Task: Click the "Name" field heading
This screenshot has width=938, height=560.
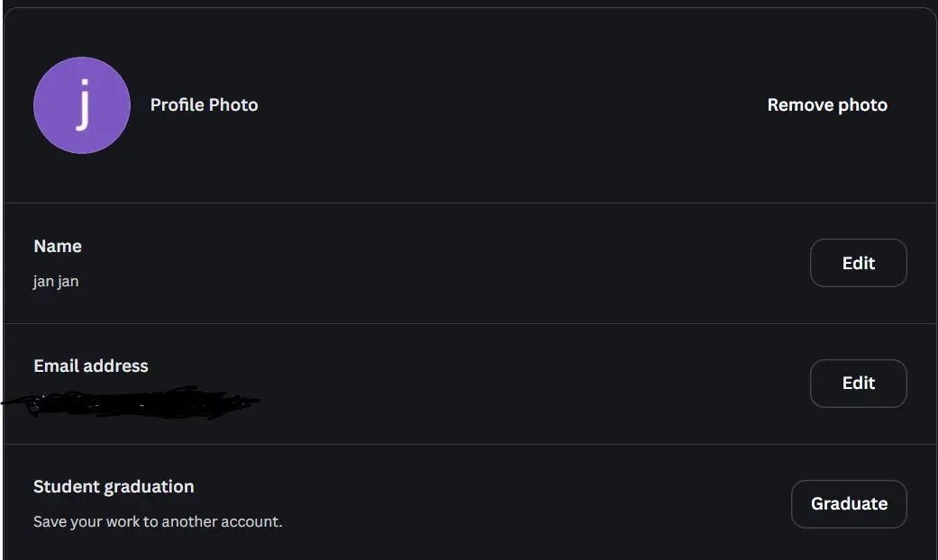Action: (x=58, y=246)
